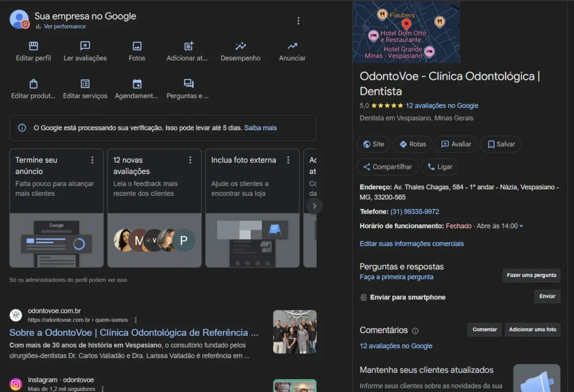Click Adicionar uma foto button
This screenshot has height=392, width=574.
[x=533, y=330]
